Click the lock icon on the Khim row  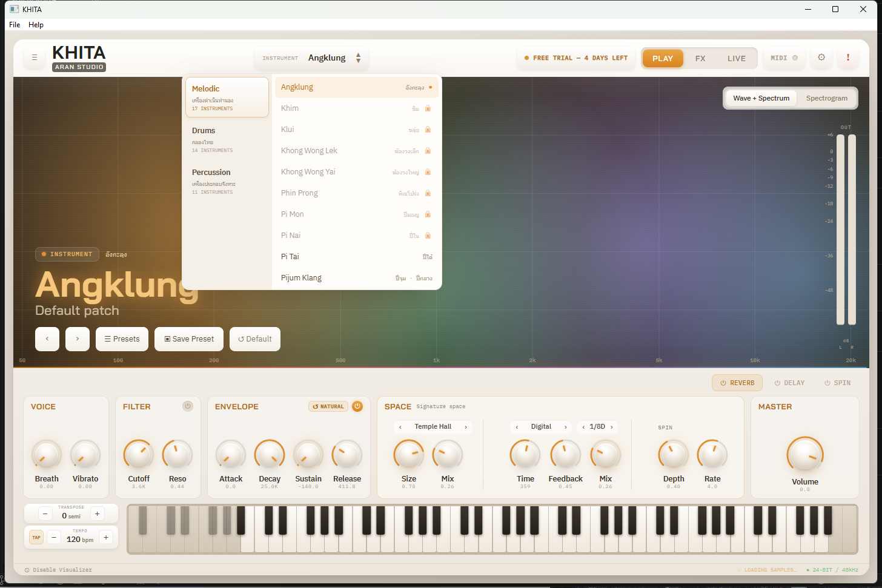pyautogui.click(x=428, y=108)
